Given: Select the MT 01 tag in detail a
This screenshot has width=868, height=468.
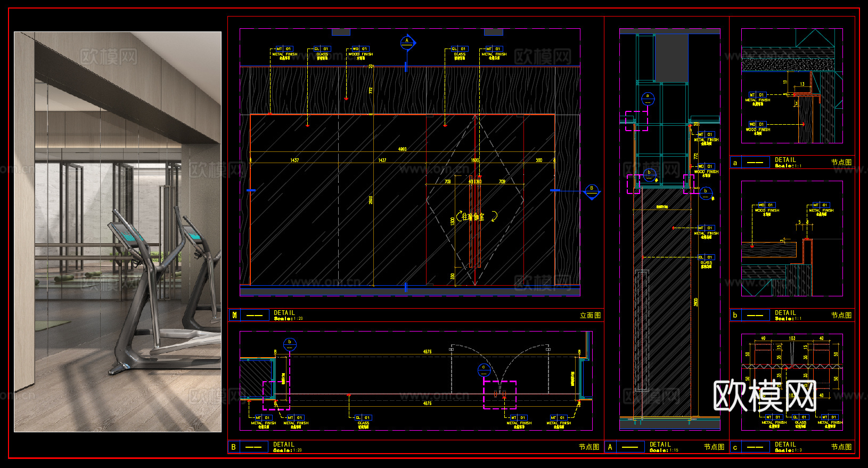Looking at the screenshot, I should pos(757,95).
